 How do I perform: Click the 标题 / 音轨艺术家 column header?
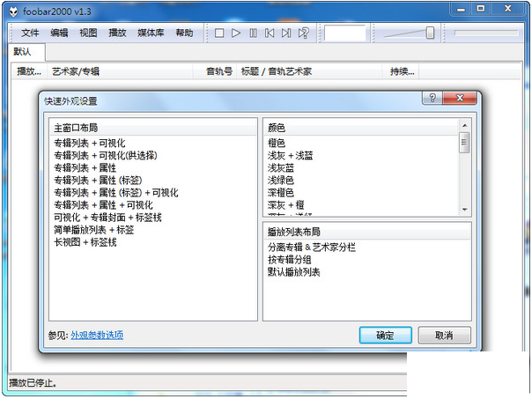pyautogui.click(x=309, y=71)
